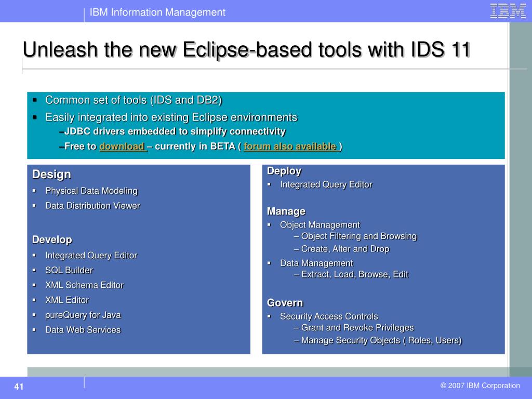532x399 pixels.
Task: Select 'Security Access Controls' bullet
Action: [x=329, y=316]
